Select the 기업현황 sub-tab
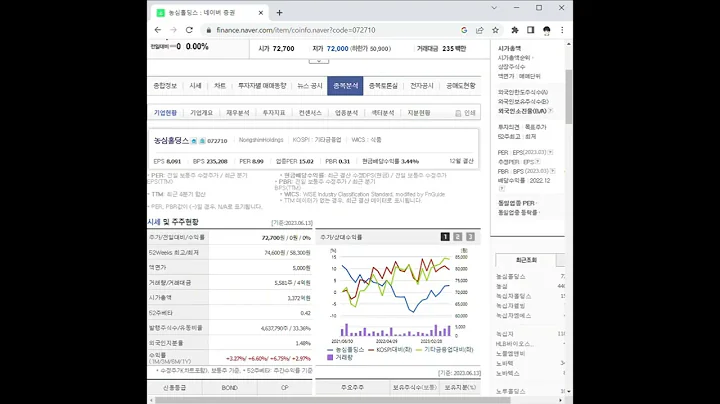Screen dimensions: 720x404 (165, 113)
